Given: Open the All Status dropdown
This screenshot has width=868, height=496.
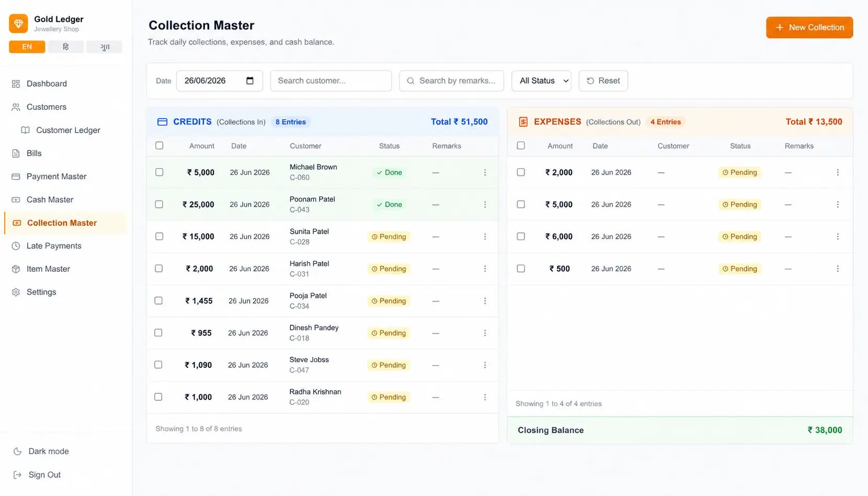Looking at the screenshot, I should click(542, 81).
